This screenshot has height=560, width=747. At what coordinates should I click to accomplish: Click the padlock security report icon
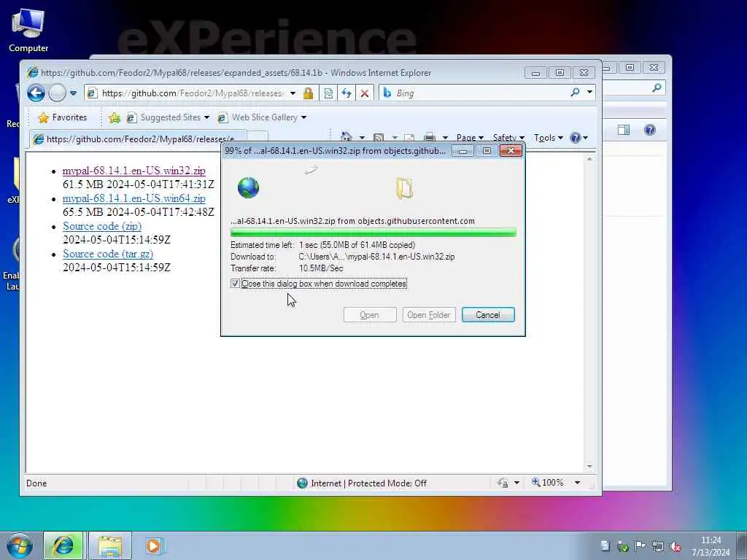[309, 93]
